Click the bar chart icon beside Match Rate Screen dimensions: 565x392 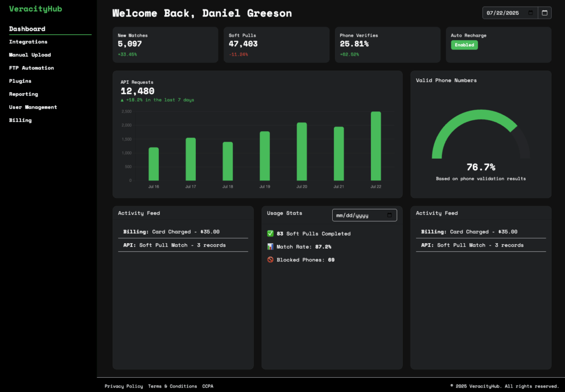270,246
